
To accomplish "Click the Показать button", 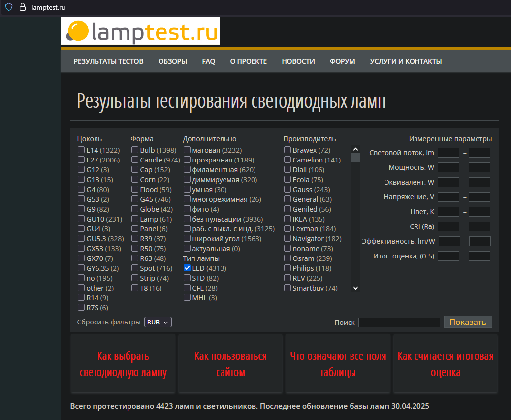I will (x=468, y=322).
